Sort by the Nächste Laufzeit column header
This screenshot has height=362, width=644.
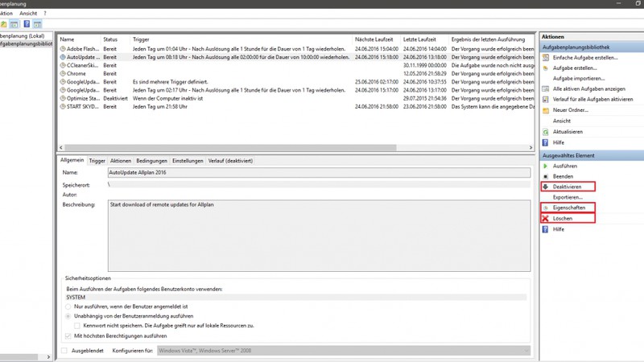pyautogui.click(x=376, y=39)
